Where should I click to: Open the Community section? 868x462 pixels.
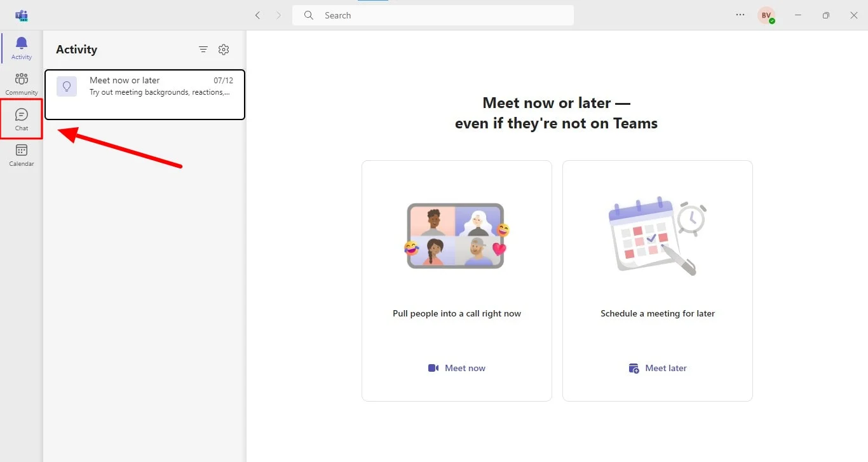click(22, 83)
